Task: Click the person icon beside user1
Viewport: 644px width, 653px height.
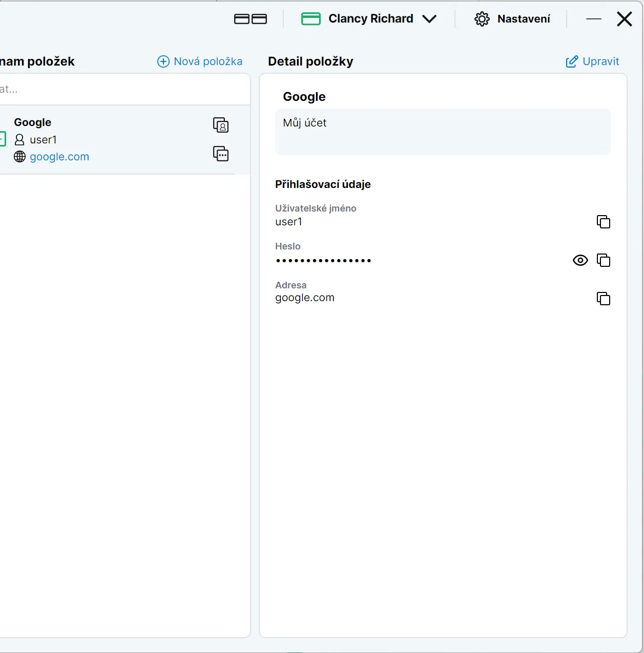Action: (19, 140)
